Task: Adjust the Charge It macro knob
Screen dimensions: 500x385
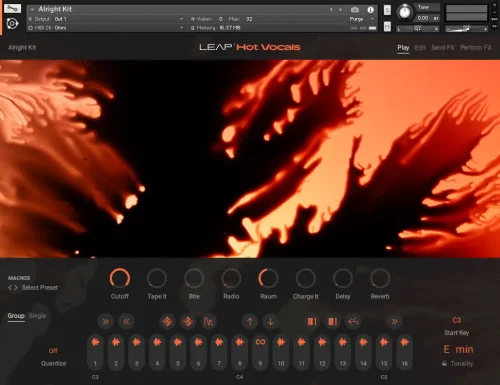Action: tap(306, 278)
